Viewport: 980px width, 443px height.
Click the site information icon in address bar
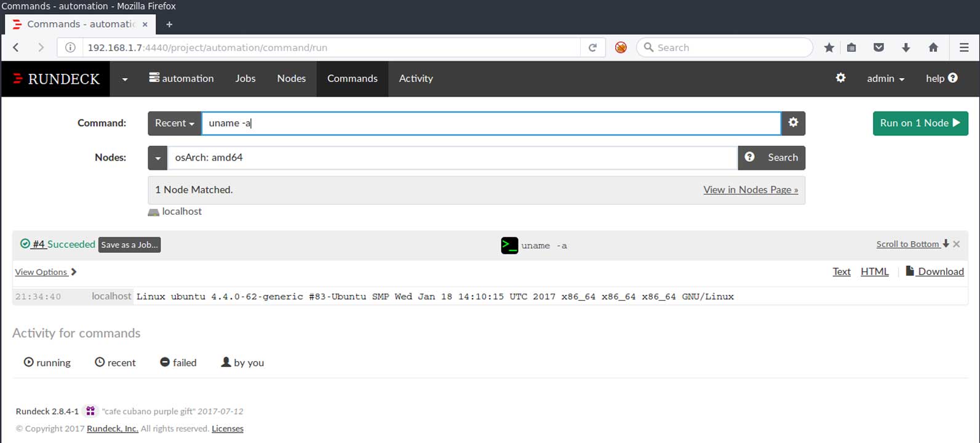71,47
